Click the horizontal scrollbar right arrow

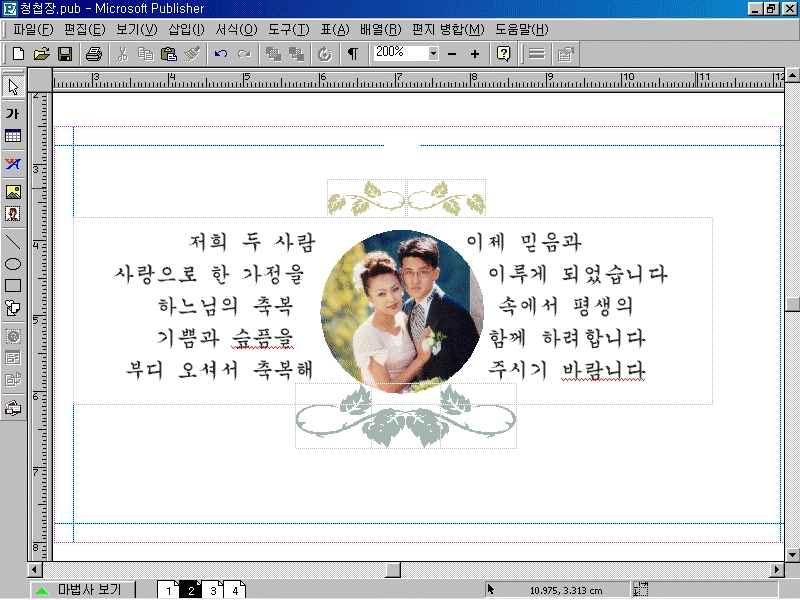777,569
